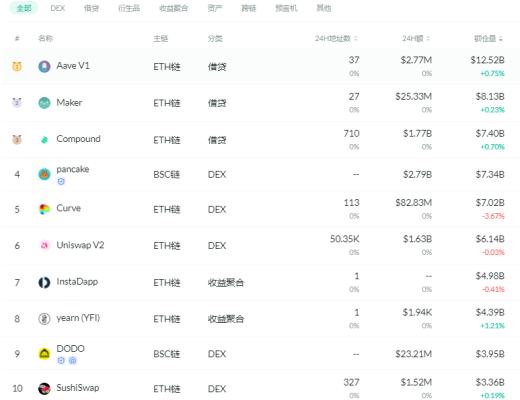The width and height of the screenshot is (520, 400).
Task: Open the InstaDapp project name link
Action: click(77, 282)
